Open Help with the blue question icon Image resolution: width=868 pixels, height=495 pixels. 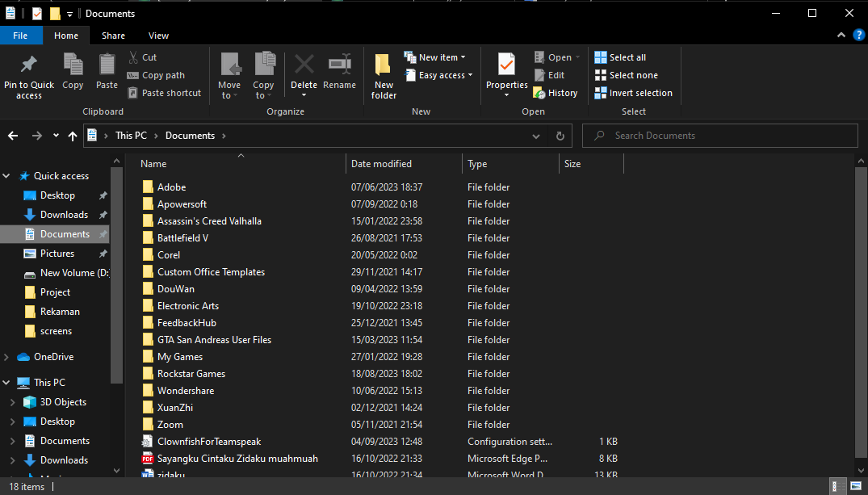pos(858,35)
